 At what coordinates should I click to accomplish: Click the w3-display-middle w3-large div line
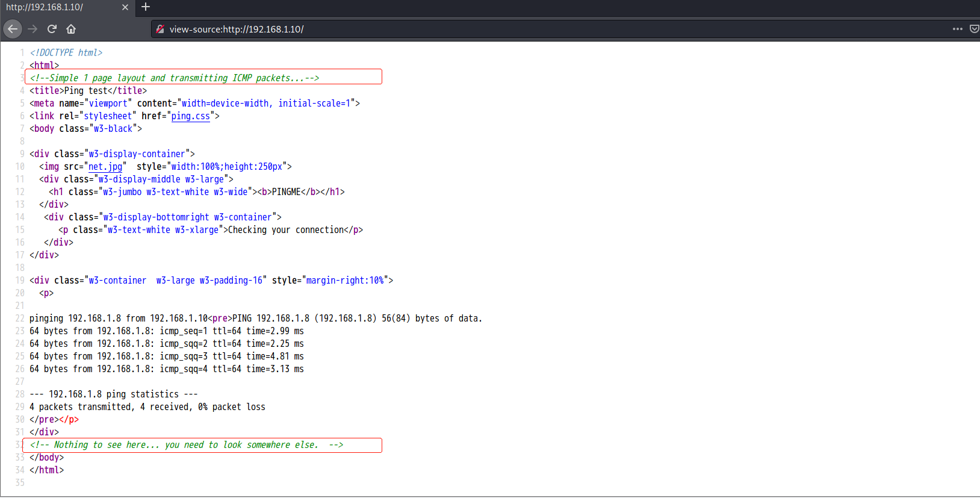tap(136, 179)
